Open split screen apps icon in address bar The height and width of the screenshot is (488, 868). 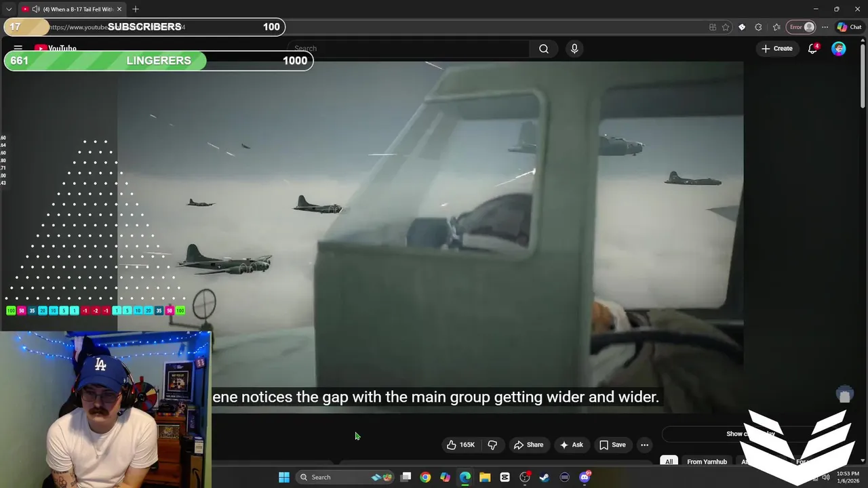[x=713, y=27]
